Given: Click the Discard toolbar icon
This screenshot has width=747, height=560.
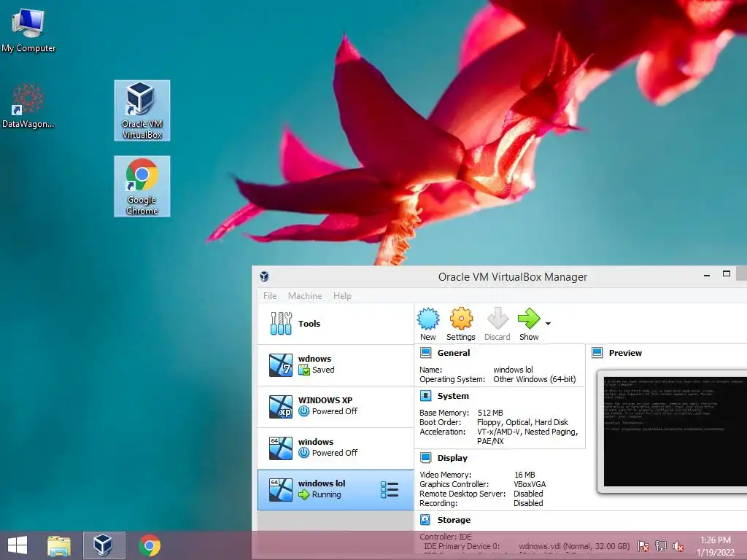Looking at the screenshot, I should coord(498,319).
